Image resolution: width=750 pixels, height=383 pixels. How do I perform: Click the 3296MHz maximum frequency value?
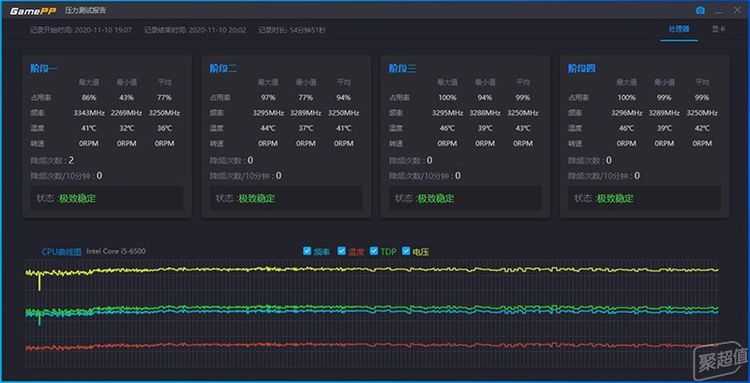point(627,113)
